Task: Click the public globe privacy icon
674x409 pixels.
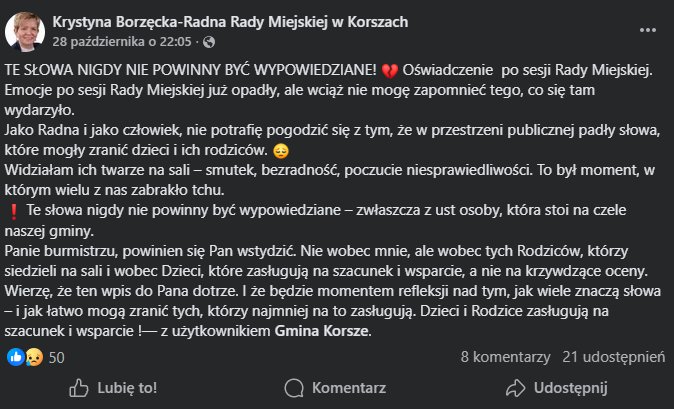Action: [x=209, y=42]
